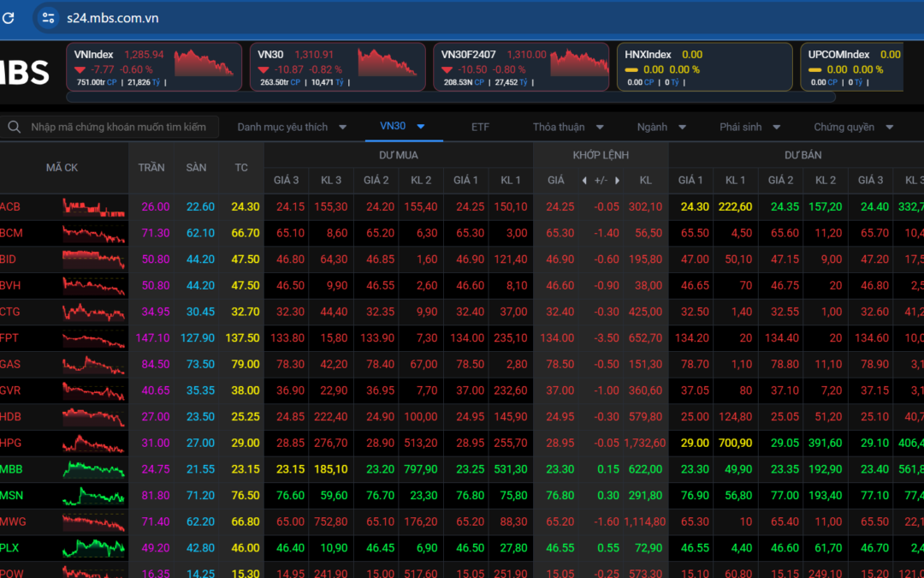Open site information icon in address bar
The height and width of the screenshot is (578, 924).
point(49,17)
